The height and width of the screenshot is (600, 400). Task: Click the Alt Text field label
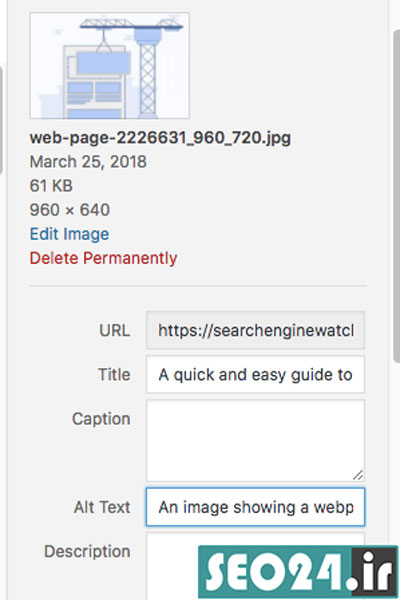102,507
